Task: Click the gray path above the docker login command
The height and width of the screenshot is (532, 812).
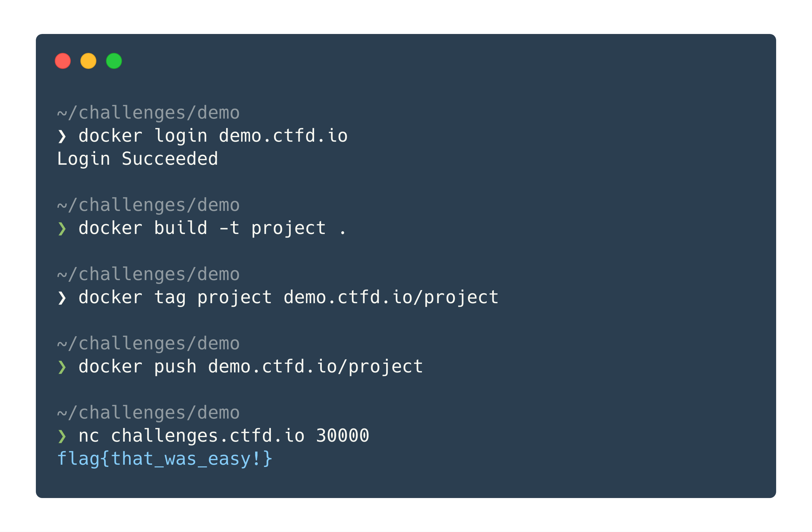Action: pos(149,113)
